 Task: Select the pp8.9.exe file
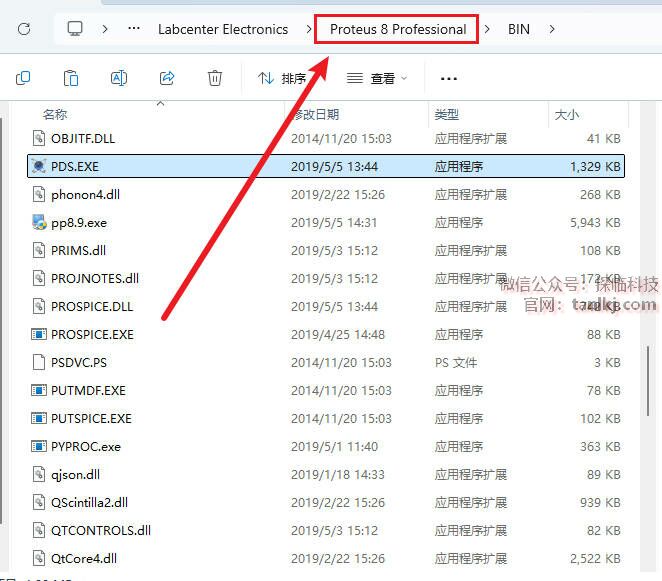(x=326, y=223)
